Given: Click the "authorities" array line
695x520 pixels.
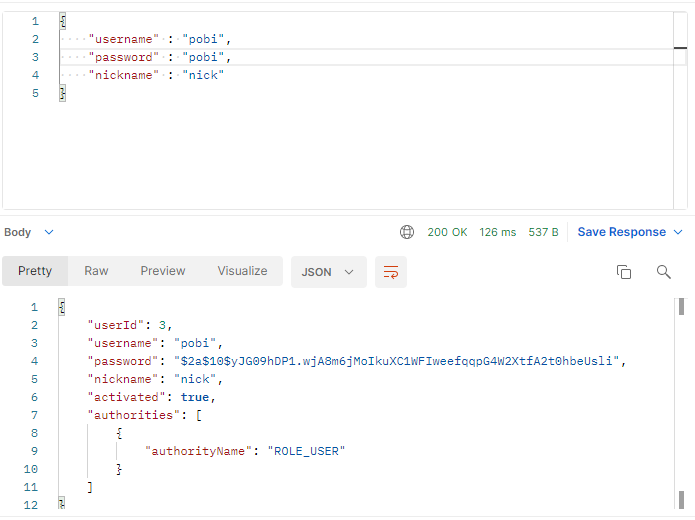Looking at the screenshot, I should coord(144,415).
